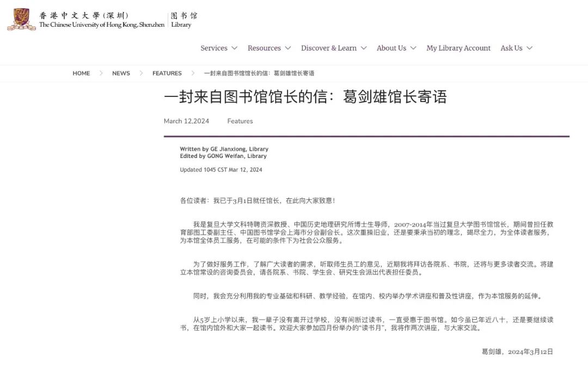The width and height of the screenshot is (588, 366).
Task: Expand the Resources dropdown chevron
Action: click(288, 48)
